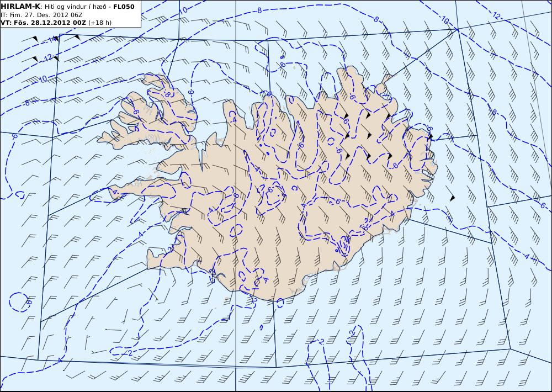This screenshot has width=552, height=392.
Task: Click the "-14" isotherm contour label
Action: coord(51,39)
